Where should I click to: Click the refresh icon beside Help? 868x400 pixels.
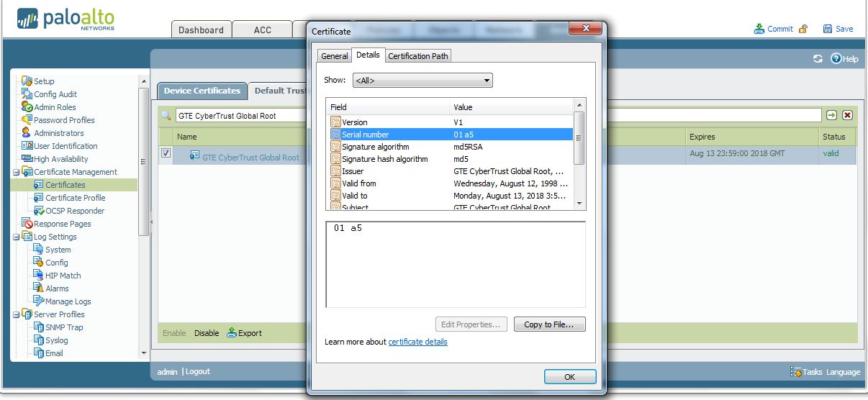pyautogui.click(x=818, y=59)
